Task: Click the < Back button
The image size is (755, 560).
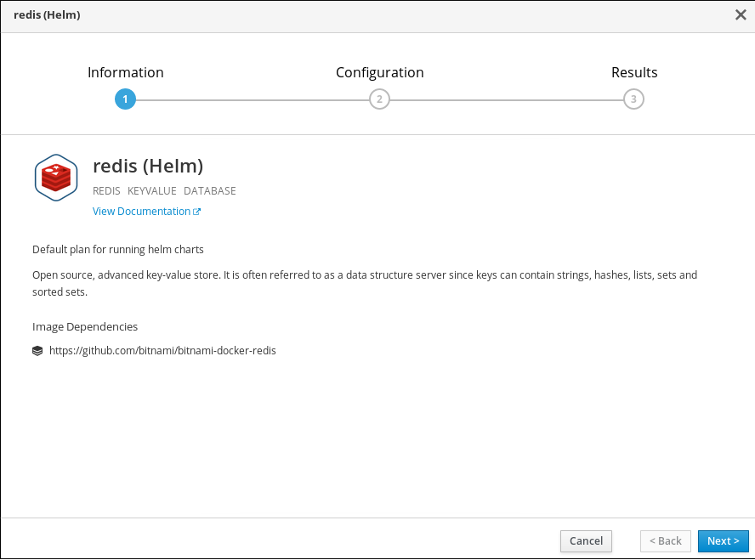Action: [x=665, y=541]
